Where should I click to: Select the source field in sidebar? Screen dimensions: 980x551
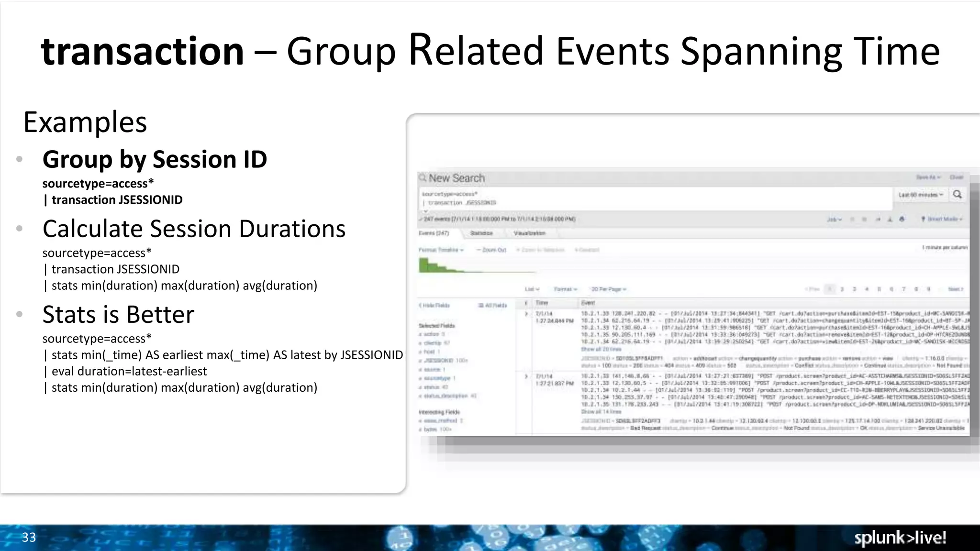[433, 369]
